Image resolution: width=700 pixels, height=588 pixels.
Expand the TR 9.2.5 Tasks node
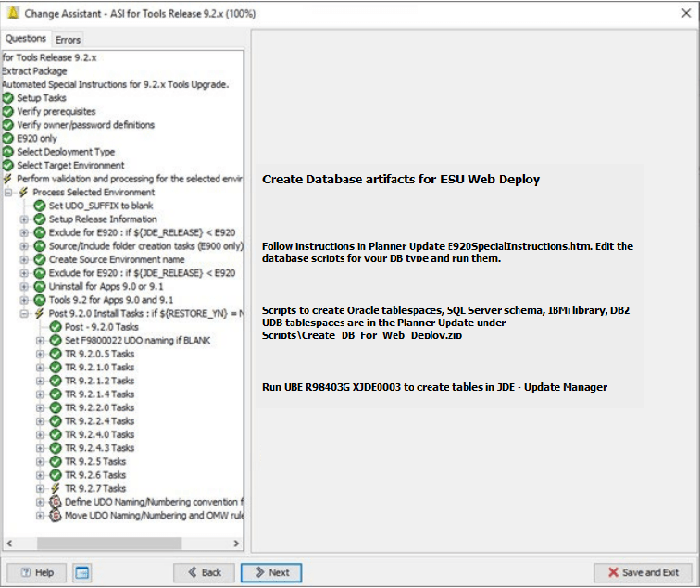point(40,462)
